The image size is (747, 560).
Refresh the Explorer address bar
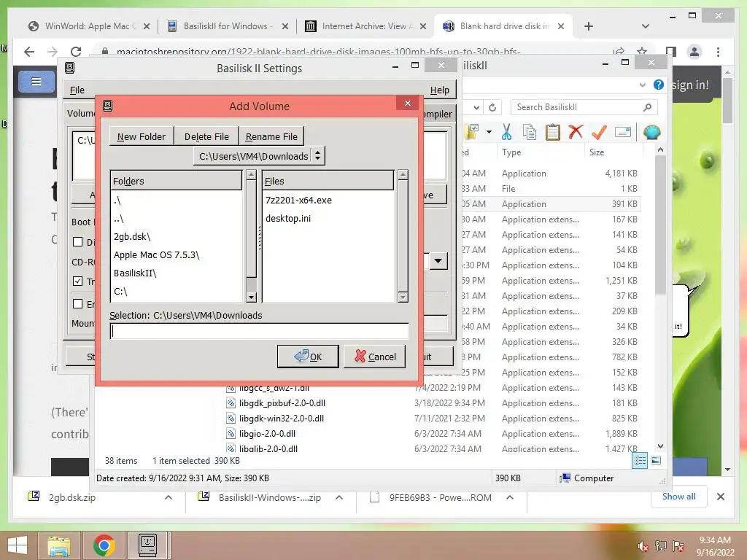pyautogui.click(x=492, y=108)
